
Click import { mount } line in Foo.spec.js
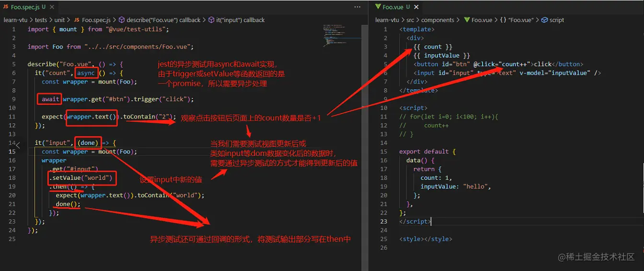(x=98, y=29)
